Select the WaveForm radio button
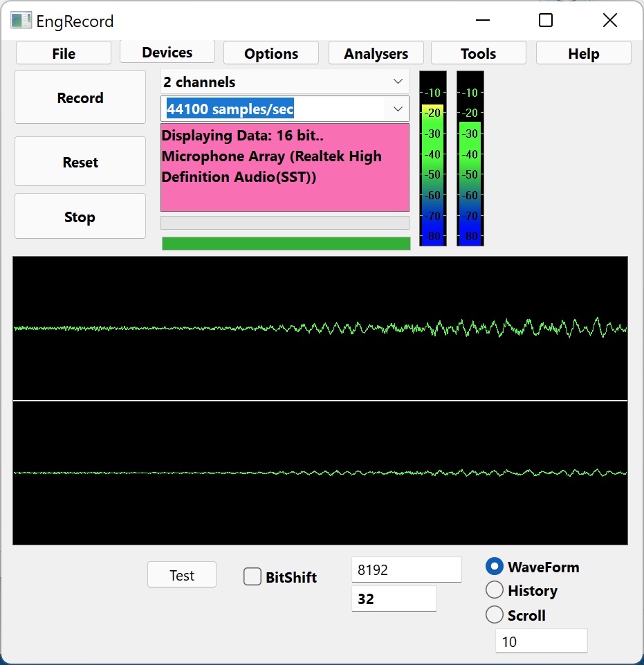644x665 pixels. (x=495, y=567)
